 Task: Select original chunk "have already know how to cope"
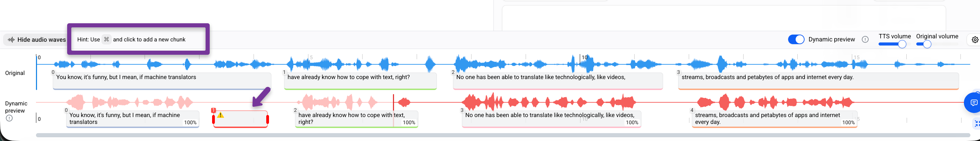[360, 81]
